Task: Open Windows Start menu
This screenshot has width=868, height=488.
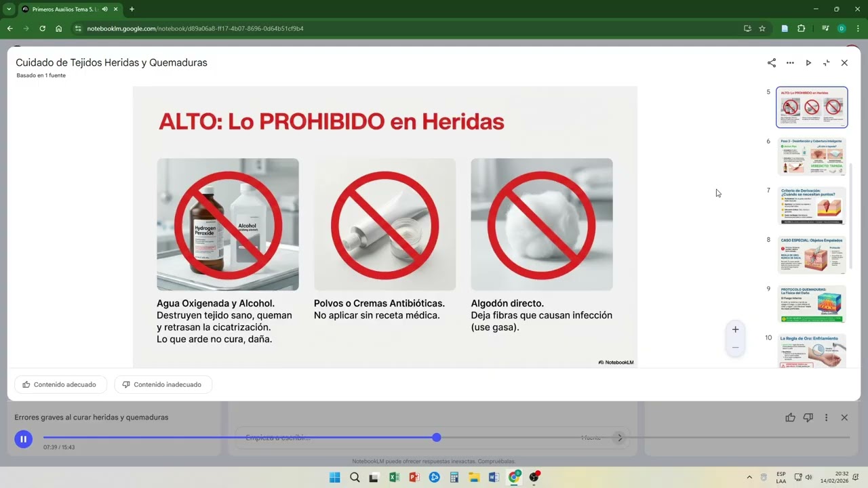Action: pos(335,477)
